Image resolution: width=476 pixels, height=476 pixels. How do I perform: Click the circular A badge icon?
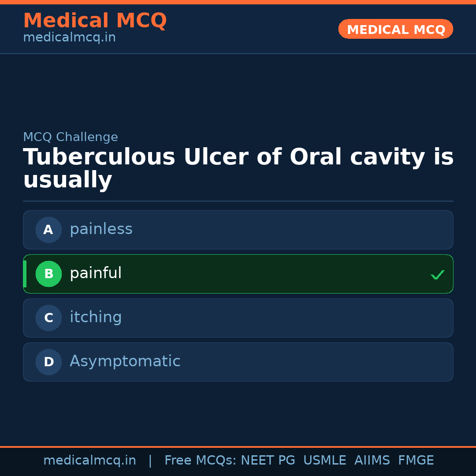[48, 230]
